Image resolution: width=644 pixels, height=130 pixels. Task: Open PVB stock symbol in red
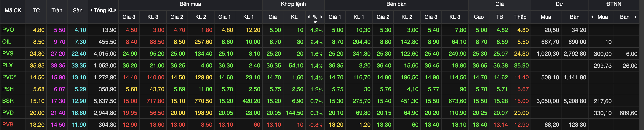coord(8,124)
